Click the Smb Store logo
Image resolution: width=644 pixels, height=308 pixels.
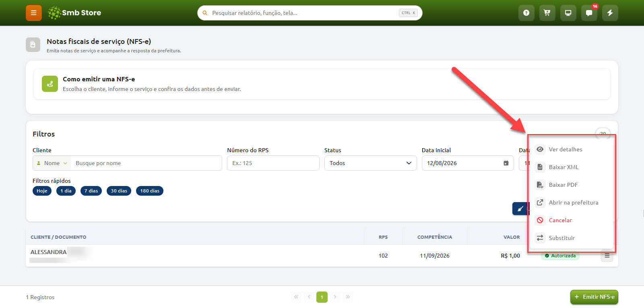point(74,13)
